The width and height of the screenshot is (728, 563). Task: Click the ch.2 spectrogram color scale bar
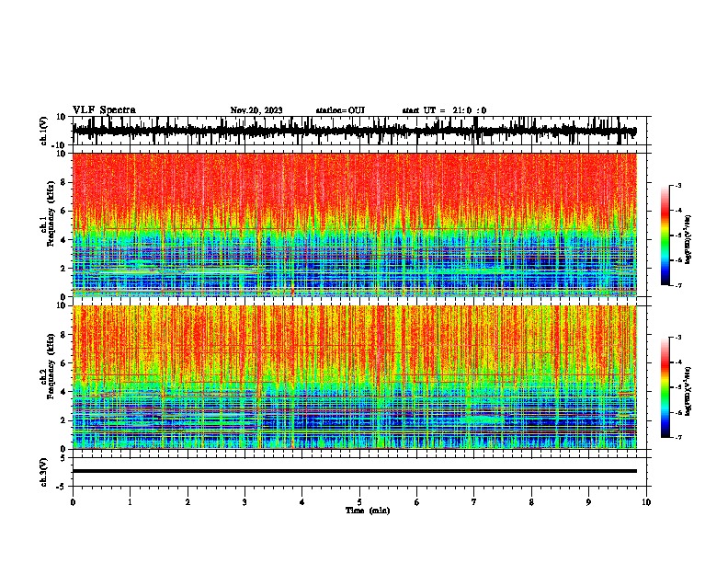665,387
